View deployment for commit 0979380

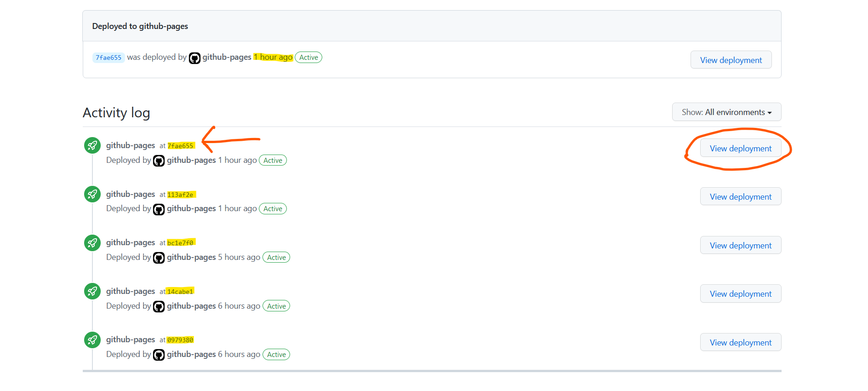pyautogui.click(x=741, y=342)
